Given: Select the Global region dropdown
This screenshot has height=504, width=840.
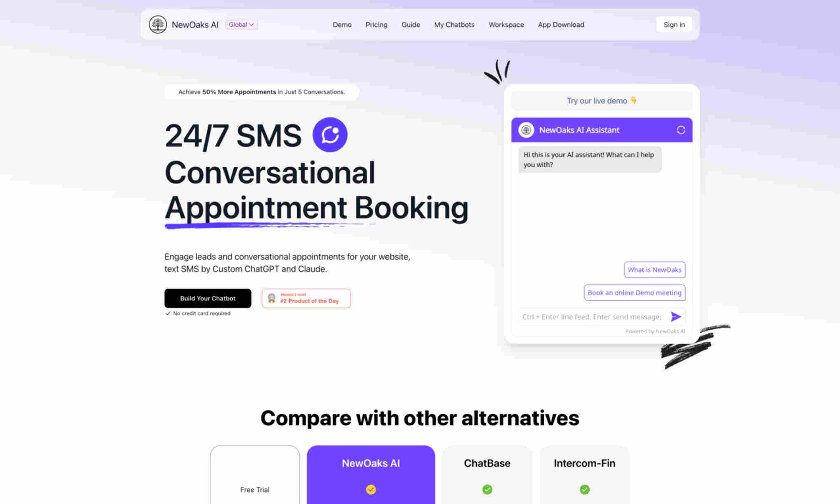Looking at the screenshot, I should coord(241,25).
